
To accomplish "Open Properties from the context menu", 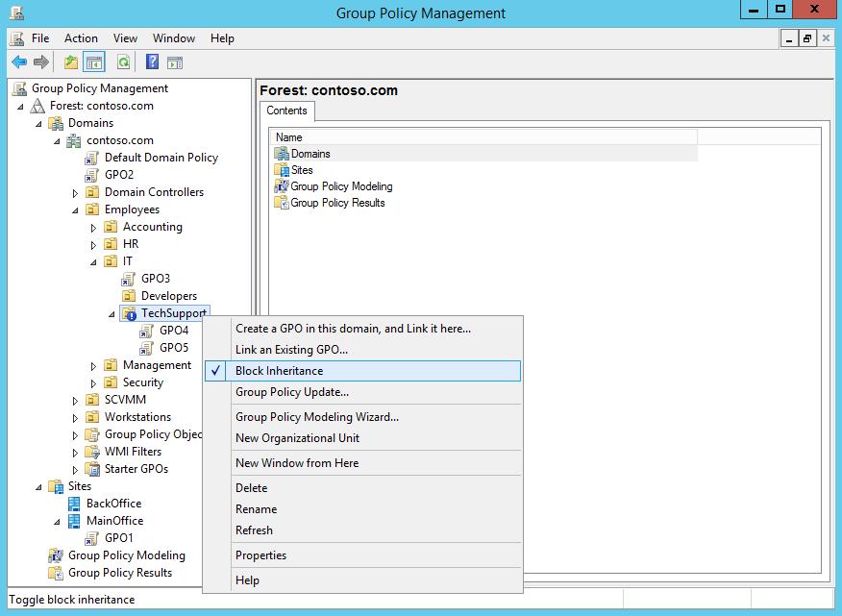I will [x=362, y=555].
